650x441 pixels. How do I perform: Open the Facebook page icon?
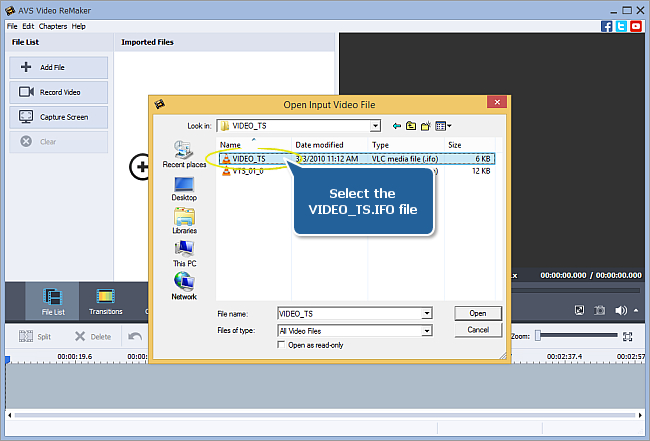(x=606, y=27)
